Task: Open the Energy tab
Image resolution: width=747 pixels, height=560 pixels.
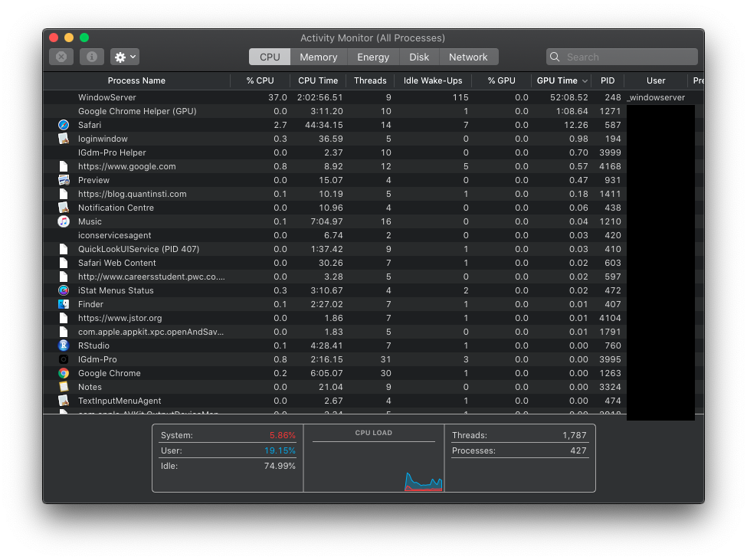Action: pyautogui.click(x=373, y=57)
